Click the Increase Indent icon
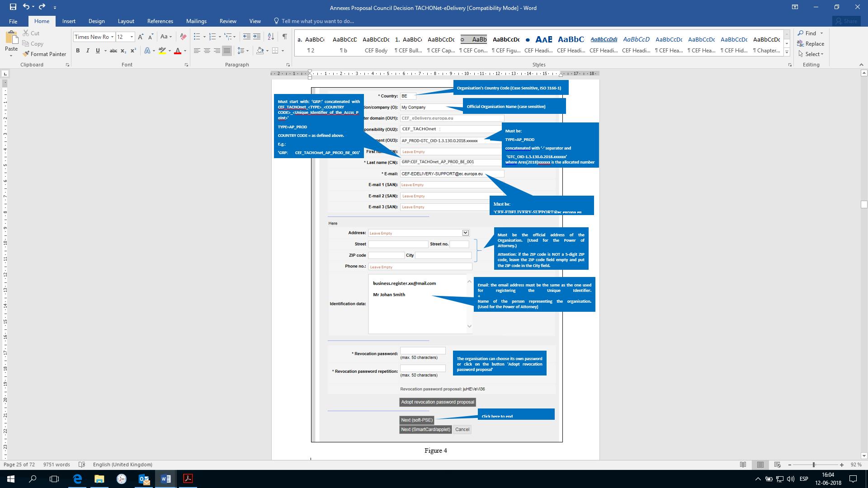This screenshot has height=488, width=868. click(257, 37)
